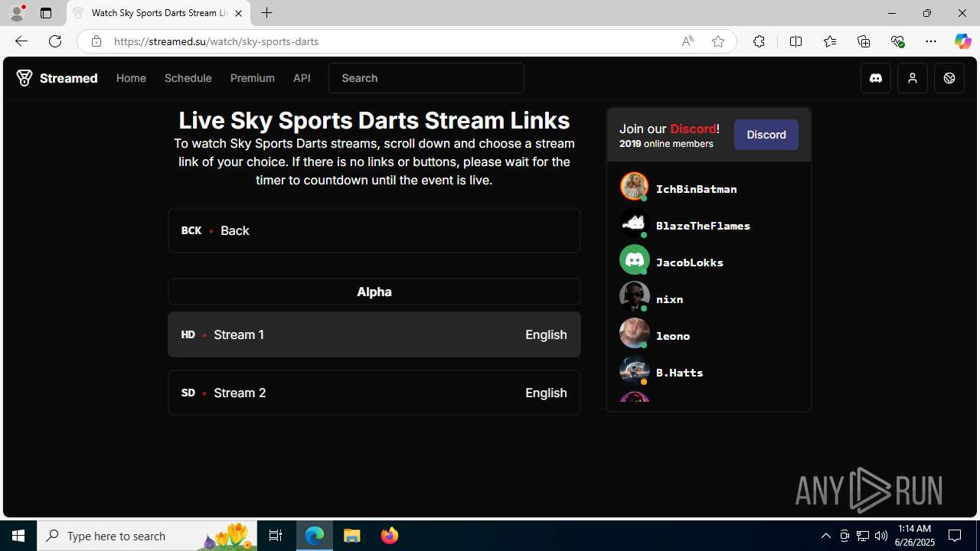Click the Streamed logo icon
Screen dimensions: 980x551
point(24,78)
